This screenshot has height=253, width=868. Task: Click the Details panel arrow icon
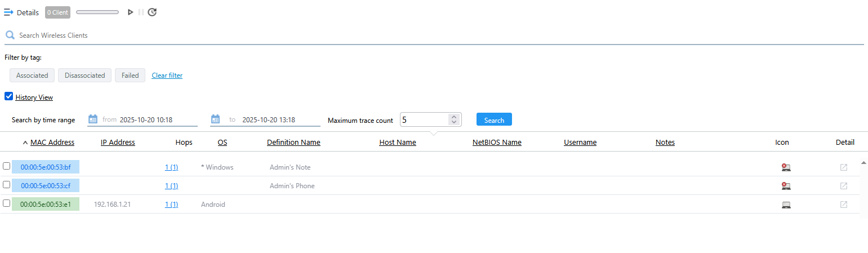8,12
